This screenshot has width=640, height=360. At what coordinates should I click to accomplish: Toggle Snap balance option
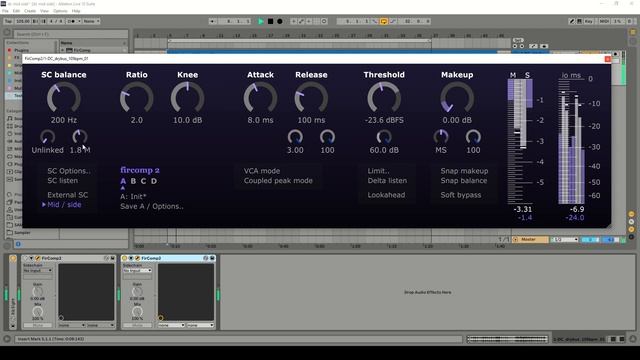(464, 180)
